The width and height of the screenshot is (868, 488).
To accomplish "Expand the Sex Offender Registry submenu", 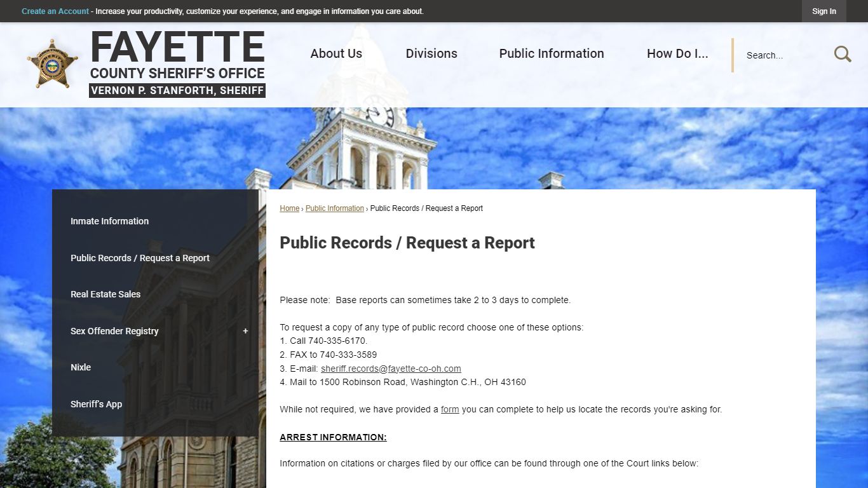I will [245, 331].
